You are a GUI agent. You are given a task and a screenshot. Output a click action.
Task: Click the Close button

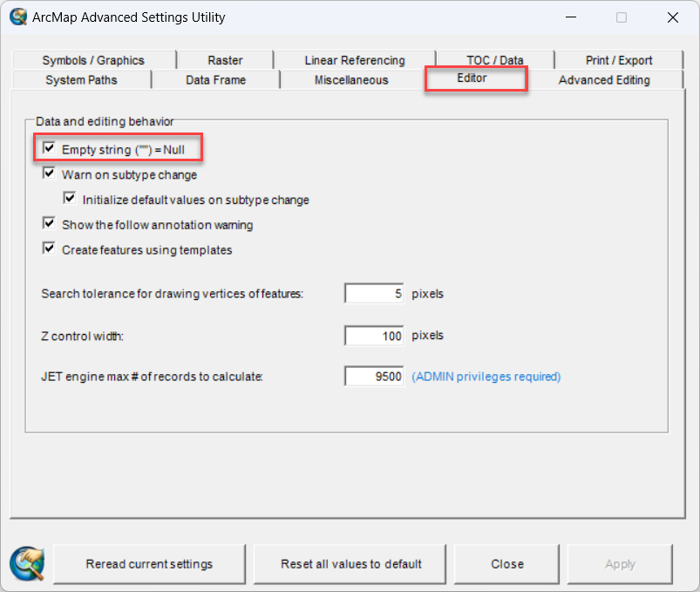point(506,563)
